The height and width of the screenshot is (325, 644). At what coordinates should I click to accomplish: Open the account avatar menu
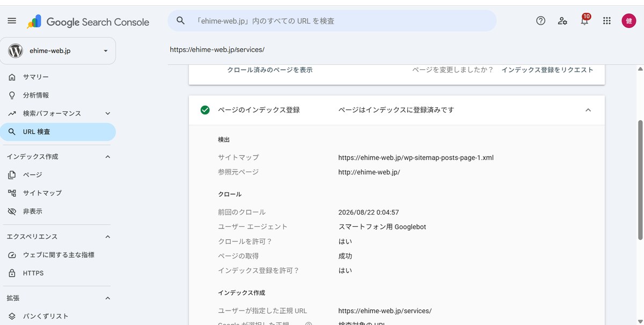[628, 21]
